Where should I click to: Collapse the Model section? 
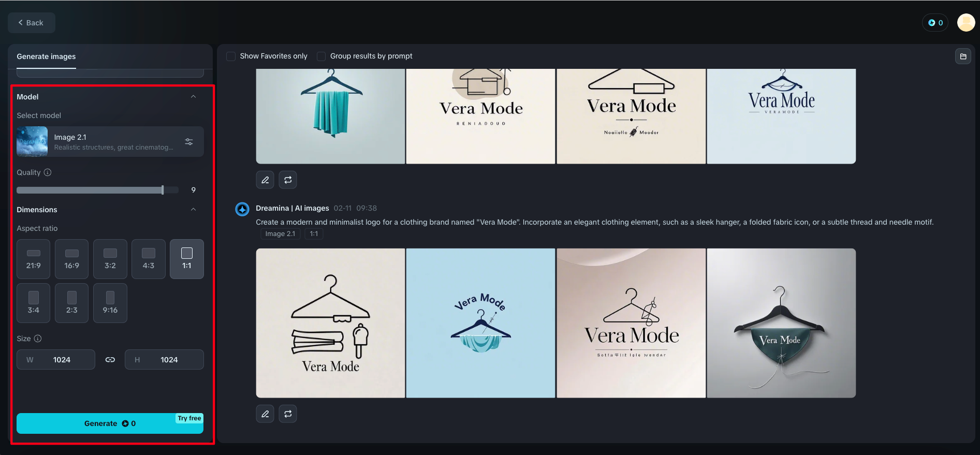[x=193, y=97]
